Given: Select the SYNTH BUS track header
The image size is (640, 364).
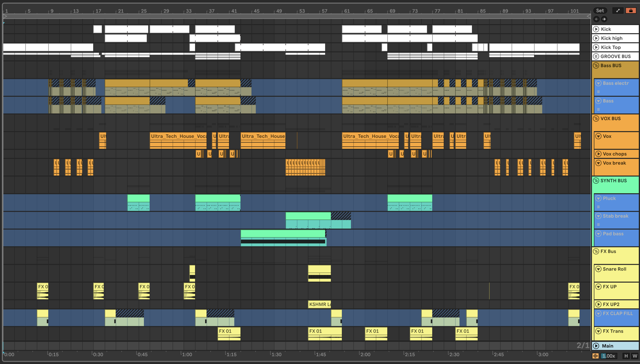Looking at the screenshot, I should point(615,185).
